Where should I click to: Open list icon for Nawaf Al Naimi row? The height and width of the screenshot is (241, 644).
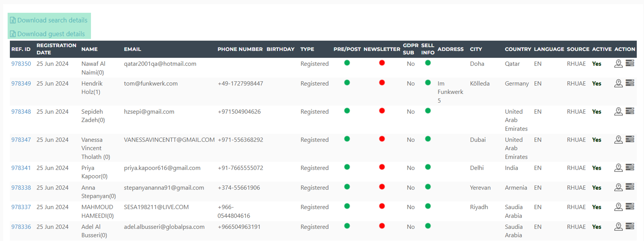pyautogui.click(x=630, y=63)
